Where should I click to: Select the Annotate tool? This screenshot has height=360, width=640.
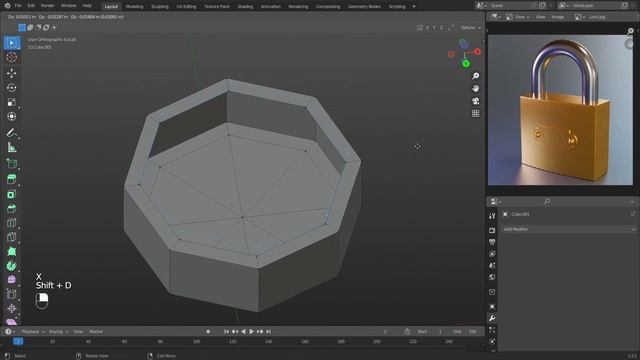coord(12,133)
